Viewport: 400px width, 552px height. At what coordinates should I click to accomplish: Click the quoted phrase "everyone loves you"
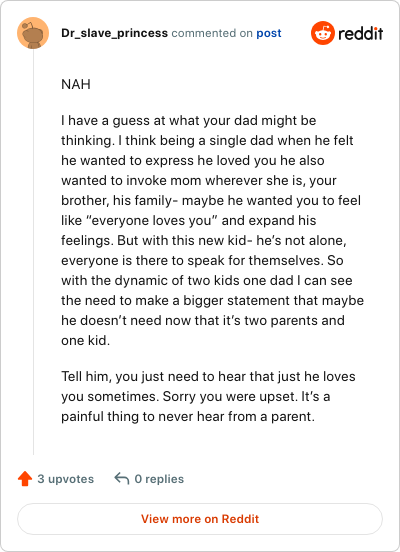click(153, 220)
